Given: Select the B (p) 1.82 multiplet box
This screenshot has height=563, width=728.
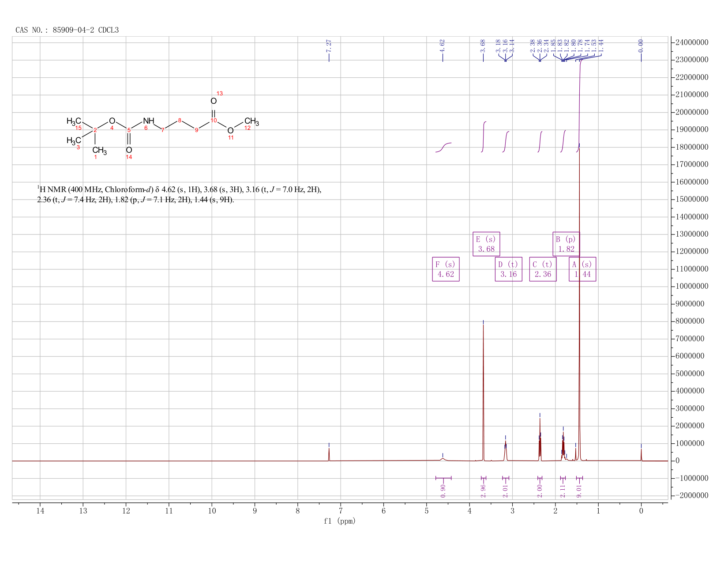Looking at the screenshot, I should (x=566, y=244).
